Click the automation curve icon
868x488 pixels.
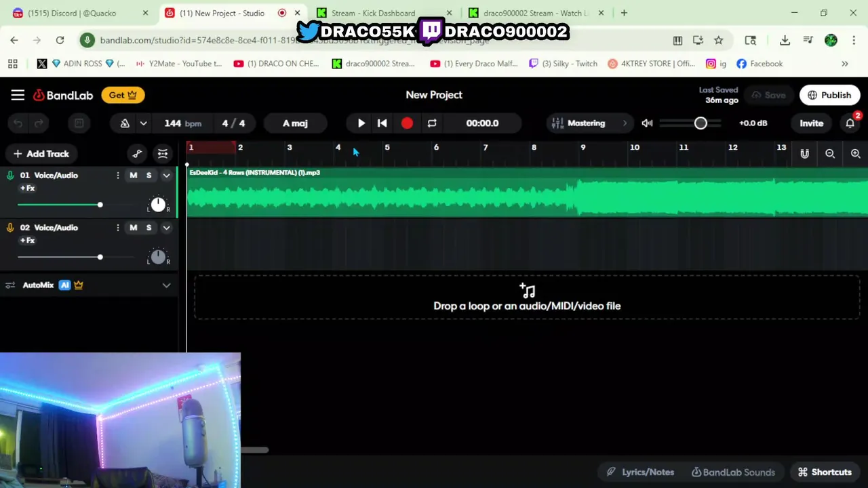pos(138,154)
